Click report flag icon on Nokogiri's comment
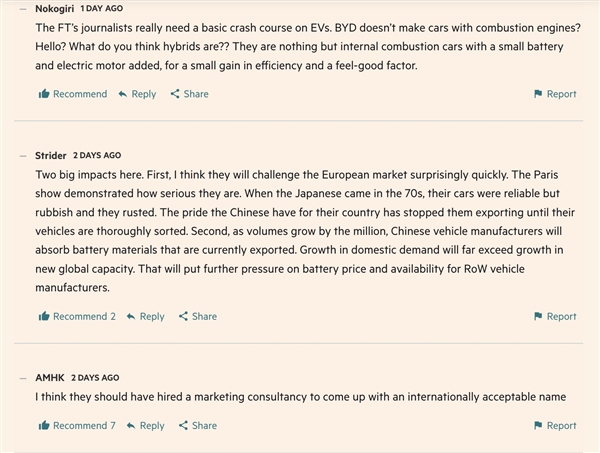600x453 pixels. (x=538, y=94)
